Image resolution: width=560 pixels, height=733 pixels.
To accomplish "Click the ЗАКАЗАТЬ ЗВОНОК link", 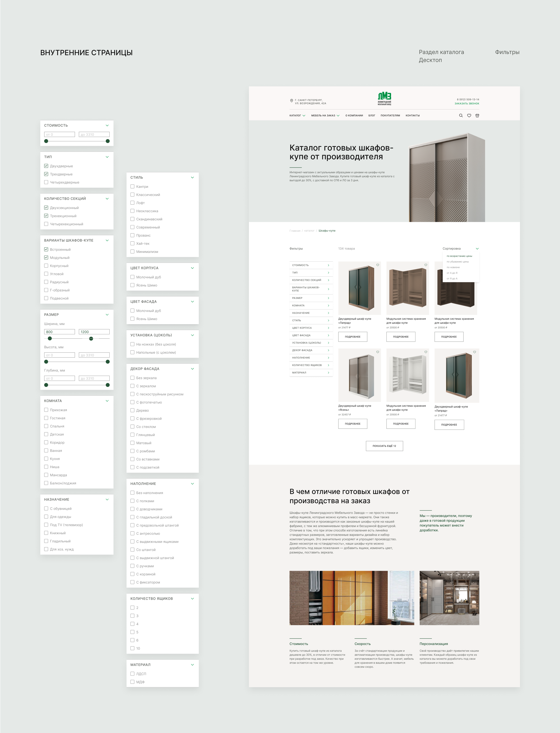I will [467, 104].
